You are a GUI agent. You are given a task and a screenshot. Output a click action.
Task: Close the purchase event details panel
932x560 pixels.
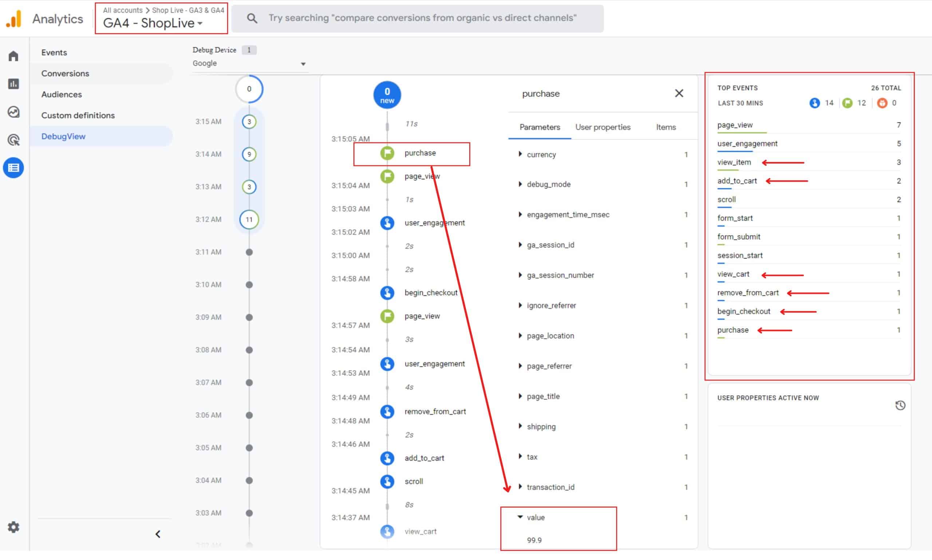[x=679, y=93]
